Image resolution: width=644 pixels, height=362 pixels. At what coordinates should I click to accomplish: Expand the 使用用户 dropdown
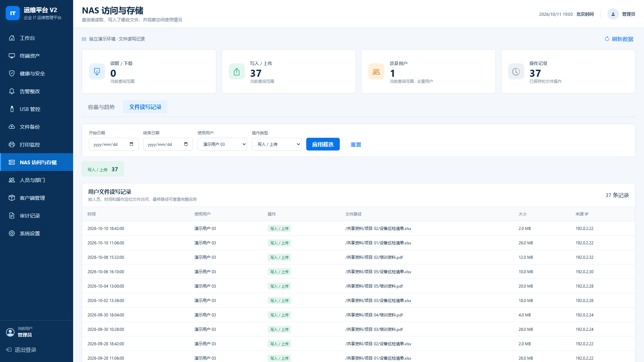[x=222, y=144]
